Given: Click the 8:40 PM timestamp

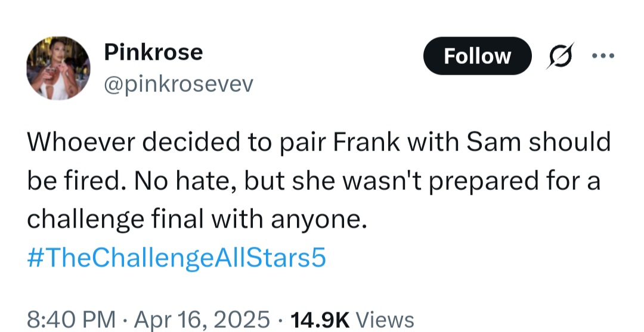Looking at the screenshot, I should 71,319.
